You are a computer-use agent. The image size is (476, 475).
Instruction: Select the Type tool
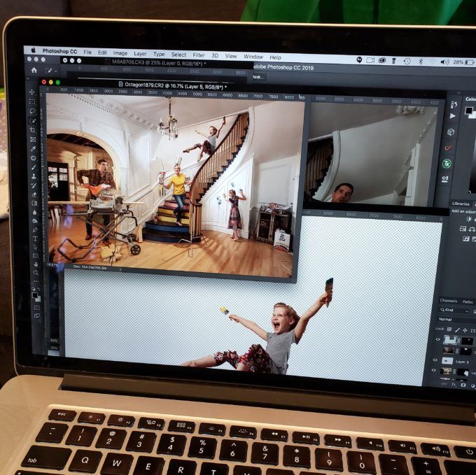[35, 239]
